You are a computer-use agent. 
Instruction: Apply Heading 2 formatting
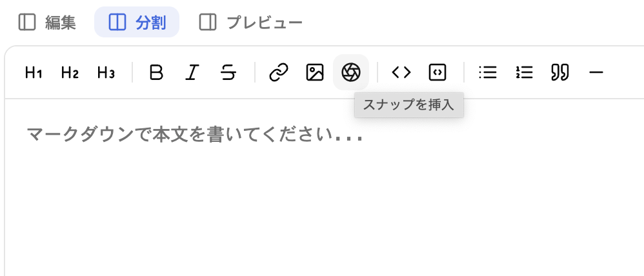pyautogui.click(x=70, y=72)
